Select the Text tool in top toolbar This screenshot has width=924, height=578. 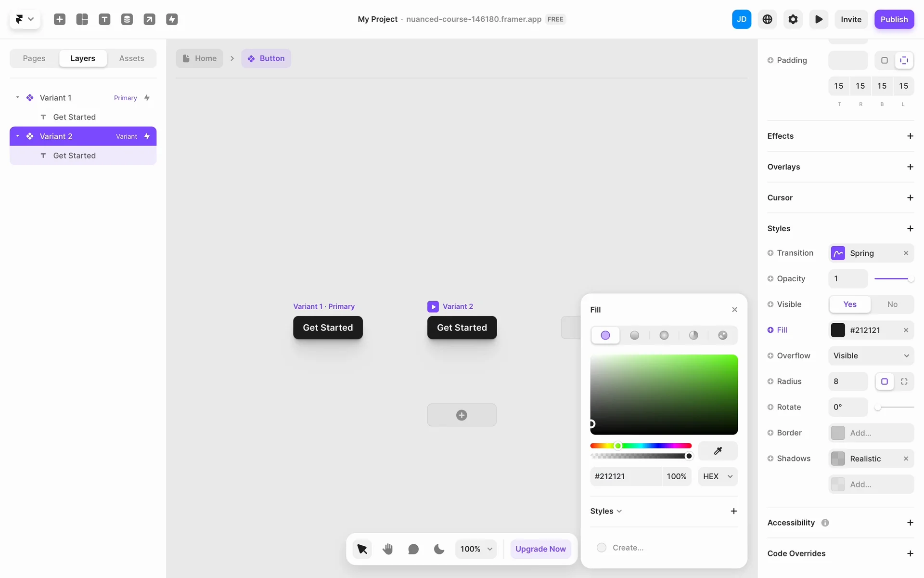click(104, 19)
